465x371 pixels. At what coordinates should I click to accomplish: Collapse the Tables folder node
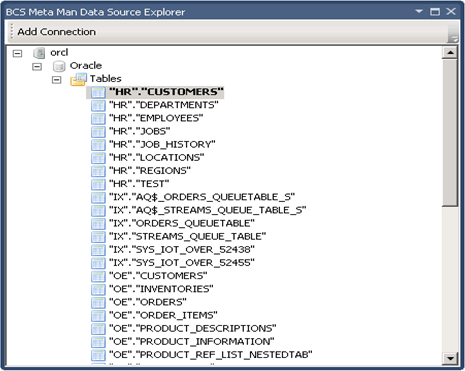[57, 80]
